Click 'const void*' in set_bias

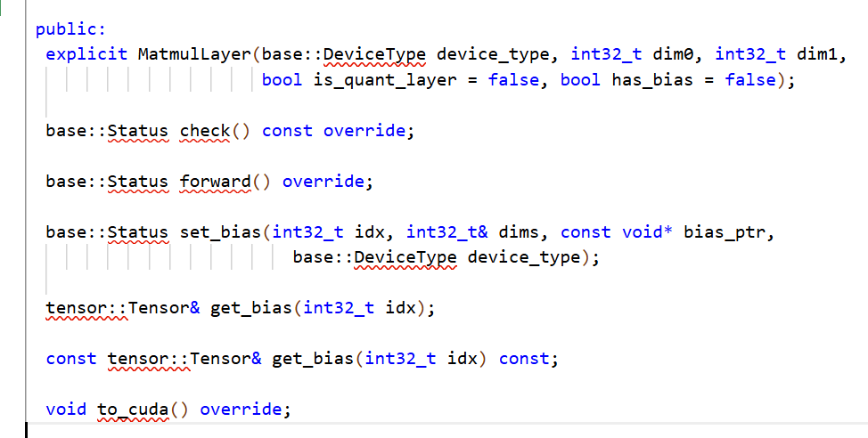(616, 232)
